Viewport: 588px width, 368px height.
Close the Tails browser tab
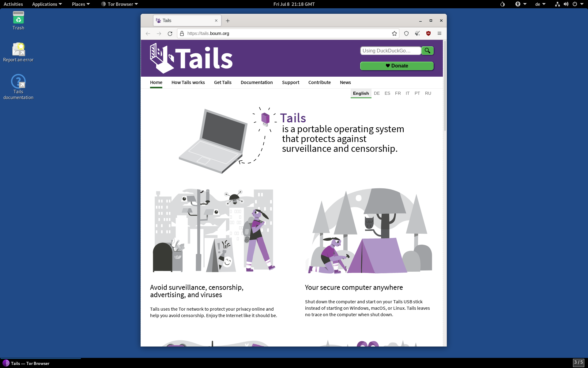216,21
